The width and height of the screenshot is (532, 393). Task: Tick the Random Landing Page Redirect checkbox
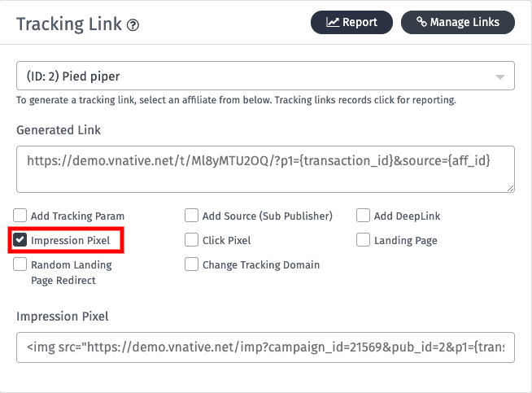tap(20, 264)
